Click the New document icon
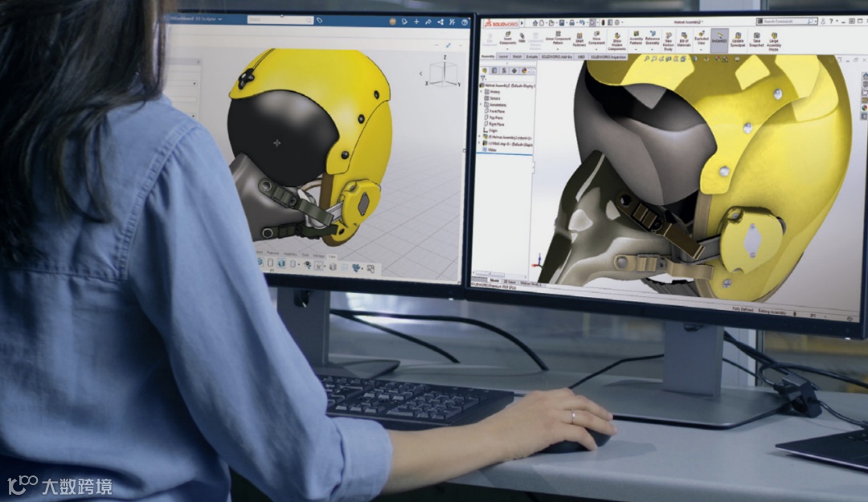 542,23
